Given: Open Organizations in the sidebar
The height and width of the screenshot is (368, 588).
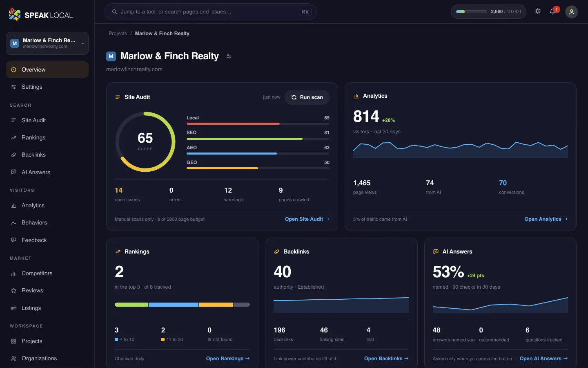Looking at the screenshot, I should coord(47,358).
